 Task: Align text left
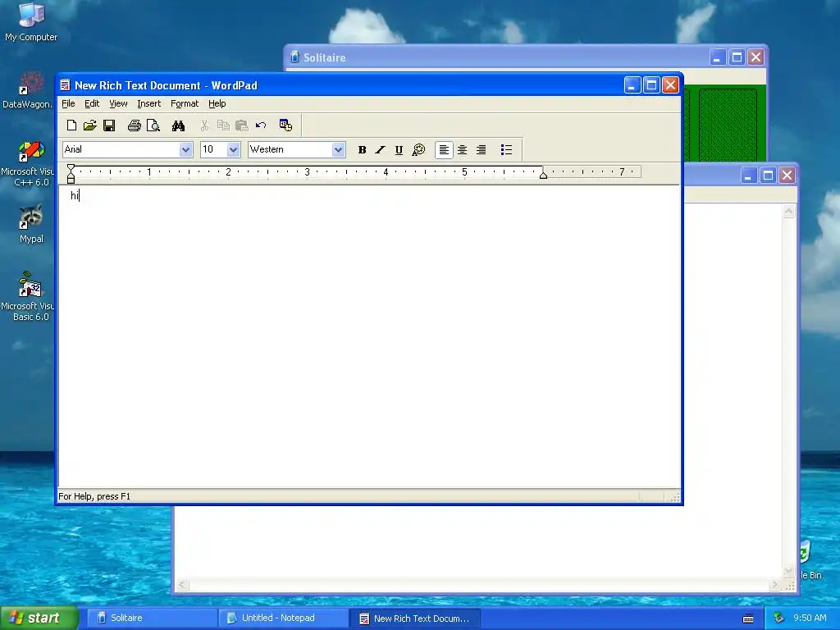[444, 150]
